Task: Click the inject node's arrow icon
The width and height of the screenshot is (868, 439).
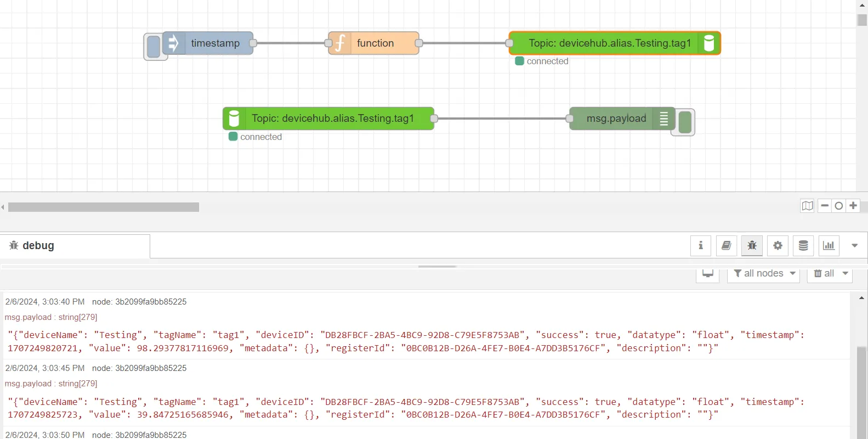Action: coord(173,43)
